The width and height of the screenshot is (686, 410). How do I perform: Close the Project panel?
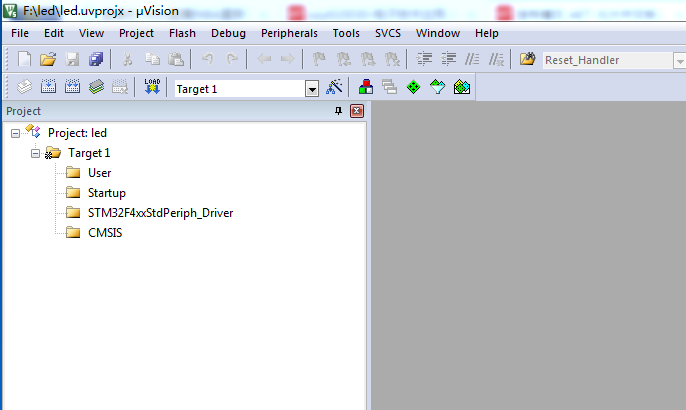click(356, 111)
